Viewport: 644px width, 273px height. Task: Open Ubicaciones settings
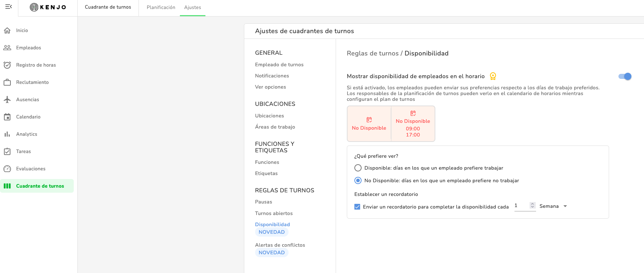(269, 116)
